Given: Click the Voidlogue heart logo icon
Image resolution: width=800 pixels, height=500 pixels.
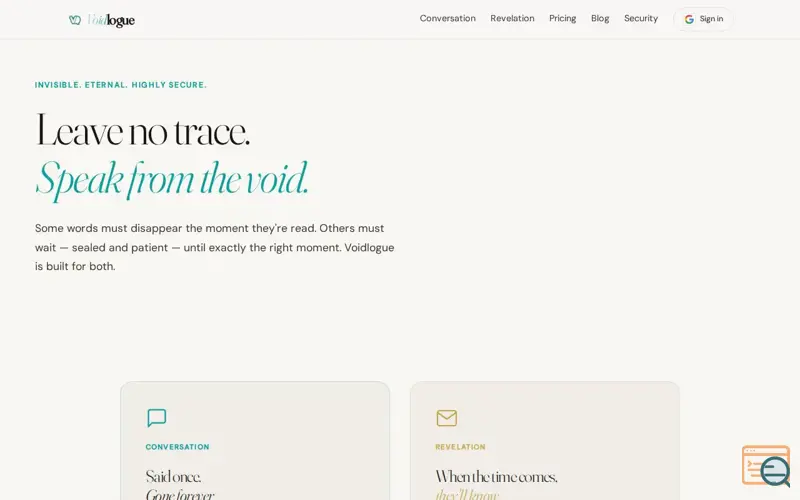Looking at the screenshot, I should click(x=75, y=20).
